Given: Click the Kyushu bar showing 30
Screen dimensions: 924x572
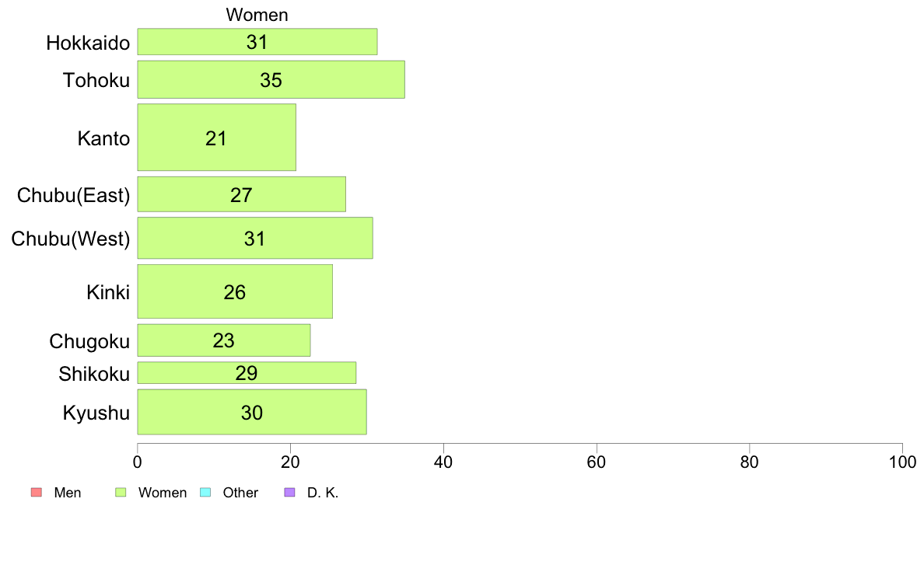Looking at the screenshot, I should point(252,413).
